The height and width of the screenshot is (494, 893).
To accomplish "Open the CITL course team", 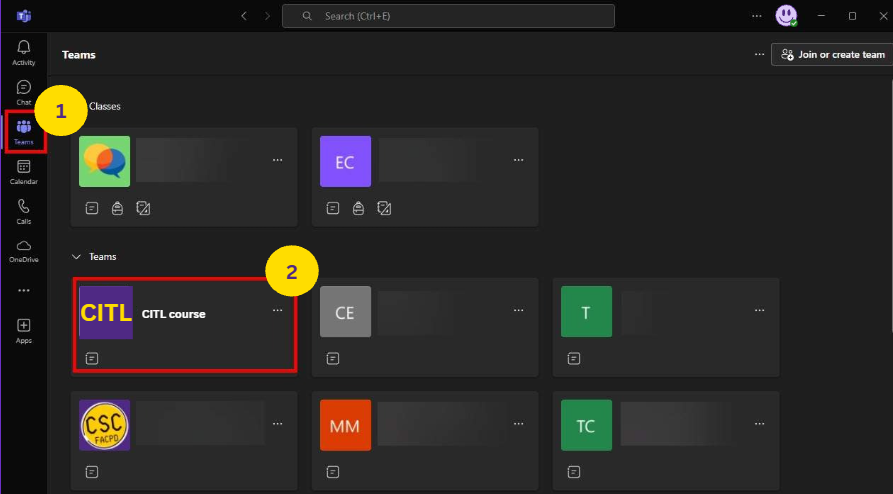I will tap(173, 314).
